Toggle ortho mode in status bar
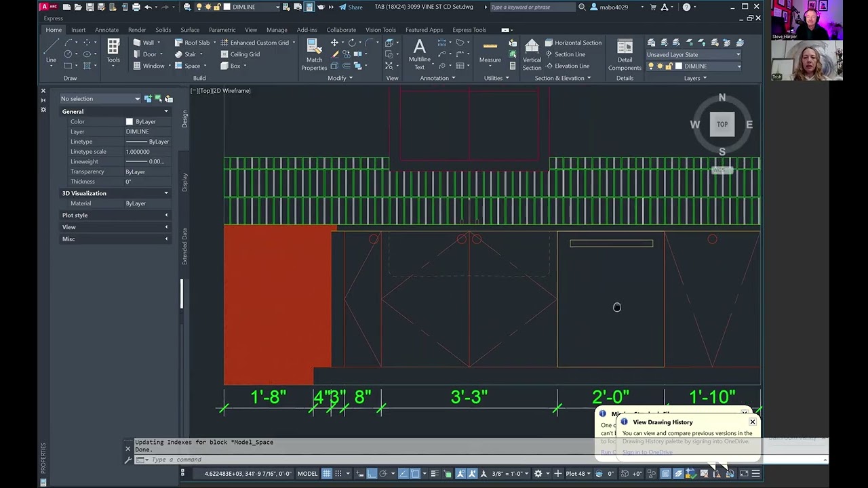The image size is (868, 488). click(x=372, y=474)
